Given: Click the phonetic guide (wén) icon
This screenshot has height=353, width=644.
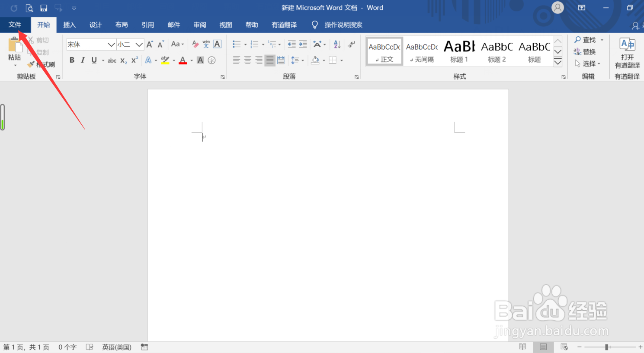Looking at the screenshot, I should pos(206,44).
